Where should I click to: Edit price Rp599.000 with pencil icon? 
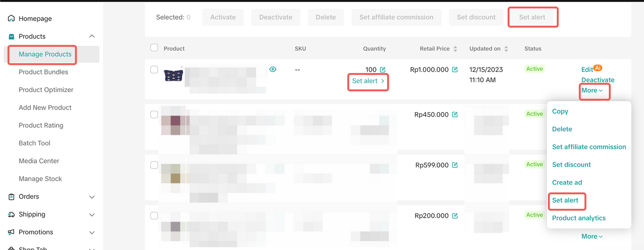455,165
